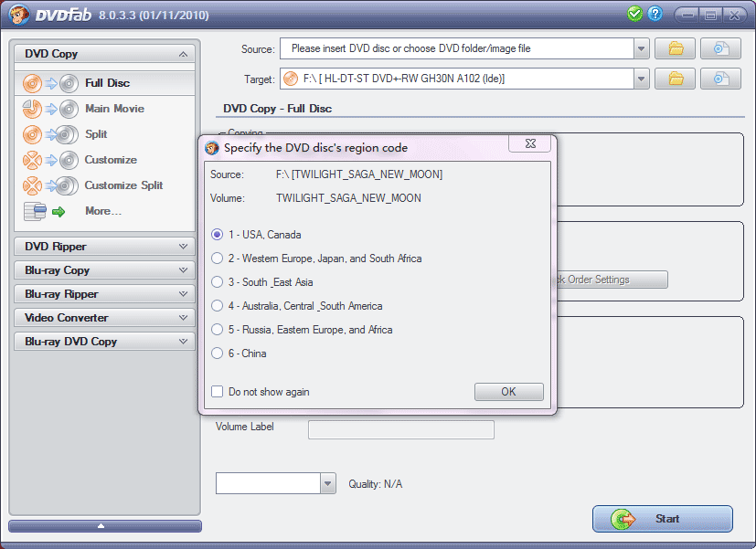
Task: Collapse the DVD Copy section
Action: pos(183,54)
